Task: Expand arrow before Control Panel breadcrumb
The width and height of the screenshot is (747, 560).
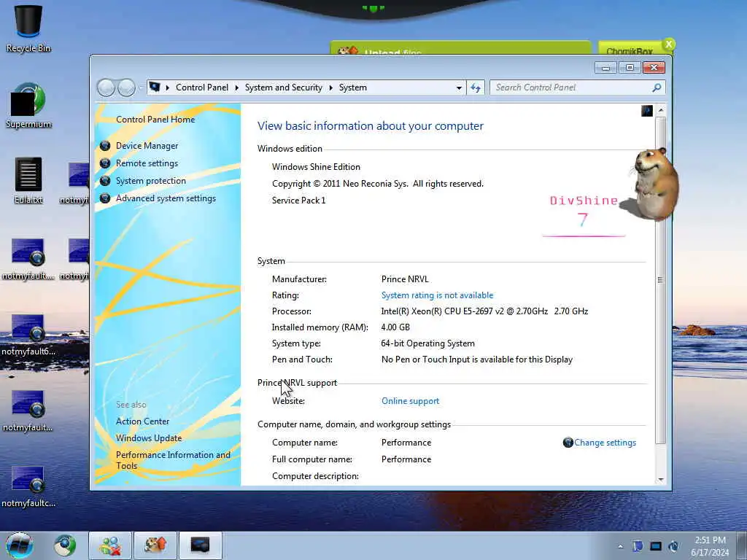Action: (x=168, y=87)
